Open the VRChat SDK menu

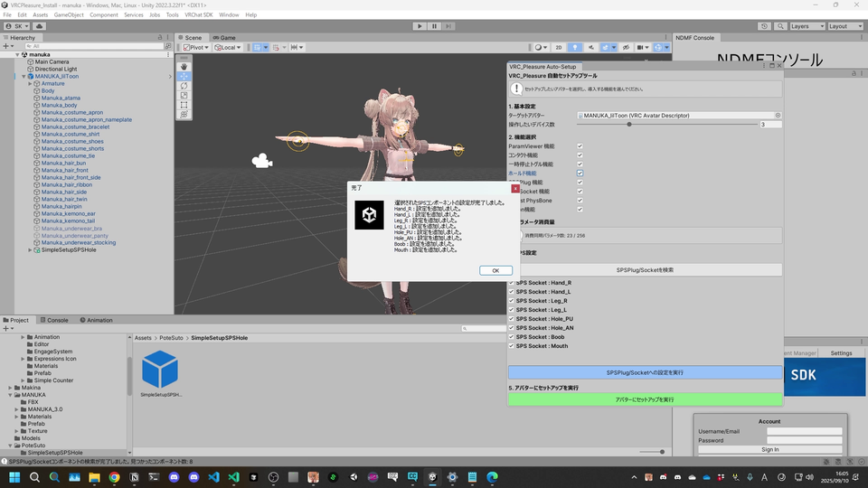click(199, 15)
